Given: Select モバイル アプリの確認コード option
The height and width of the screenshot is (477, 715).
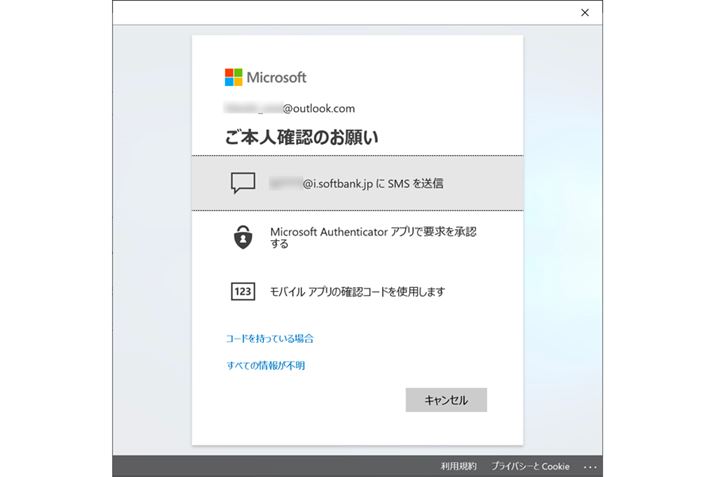Looking at the screenshot, I should coord(358,291).
